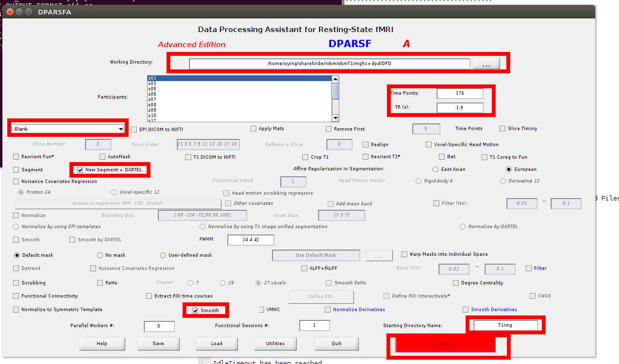Viewport: 619px width, 364px height.
Task: Enable the Normalize Derivatives checkbox
Action: [x=328, y=310]
